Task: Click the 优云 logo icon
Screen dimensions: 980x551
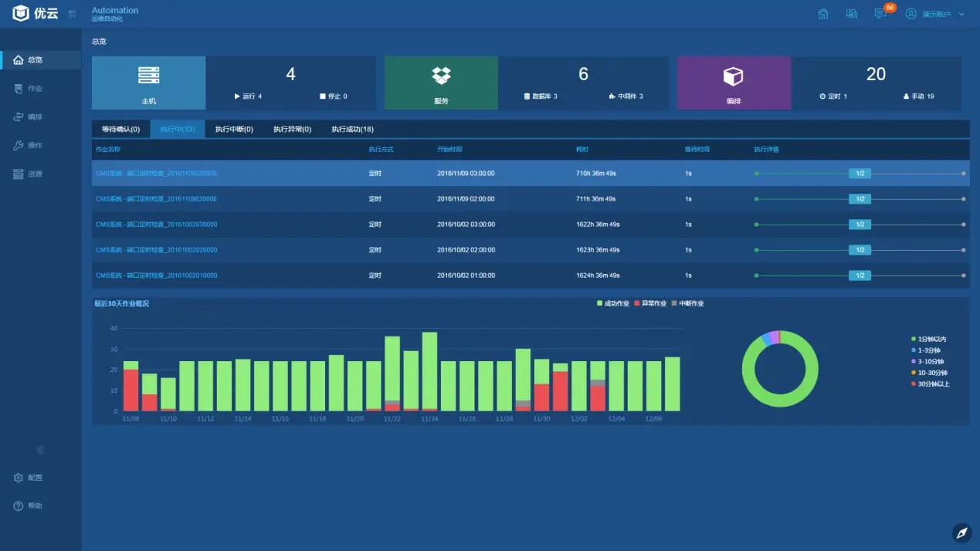Action: [x=20, y=14]
